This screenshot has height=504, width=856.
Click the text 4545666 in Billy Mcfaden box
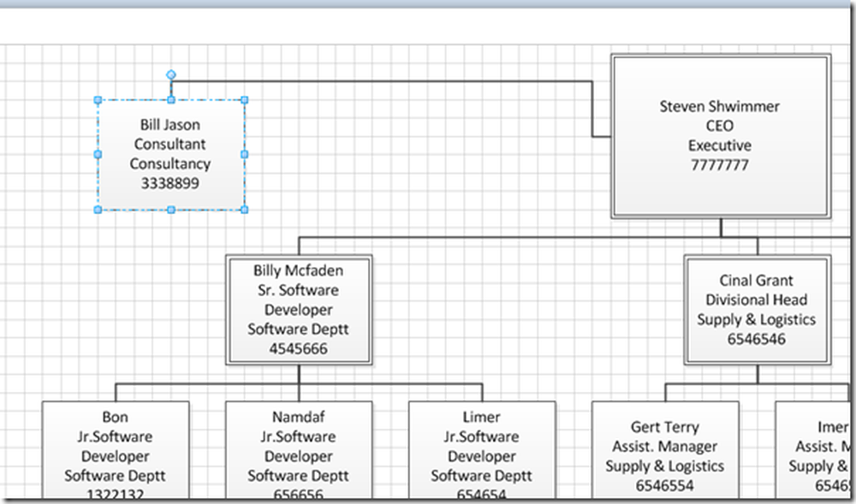coord(299,348)
